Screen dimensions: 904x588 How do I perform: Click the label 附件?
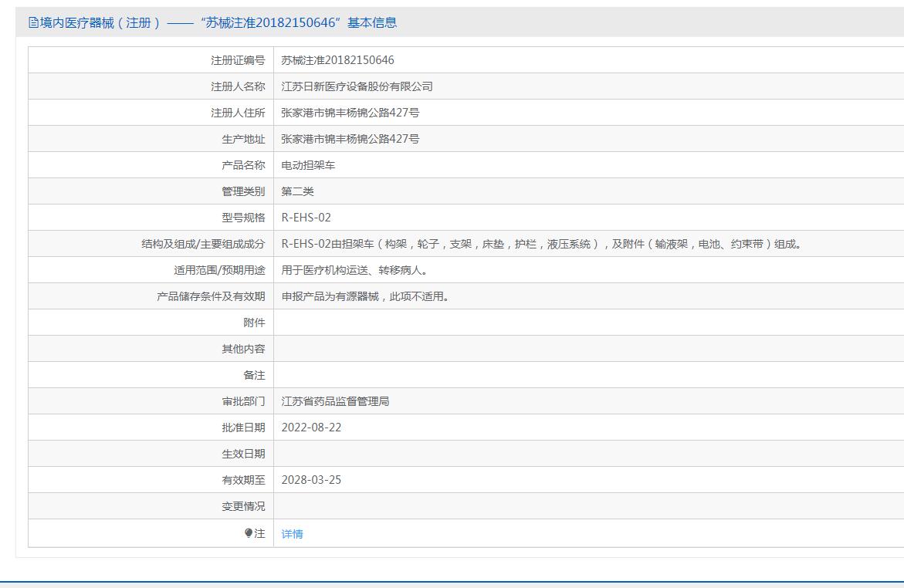254,323
